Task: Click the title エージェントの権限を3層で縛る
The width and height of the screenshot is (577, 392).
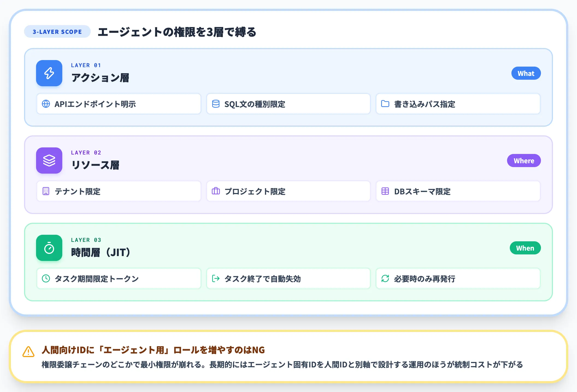Action: tap(177, 32)
